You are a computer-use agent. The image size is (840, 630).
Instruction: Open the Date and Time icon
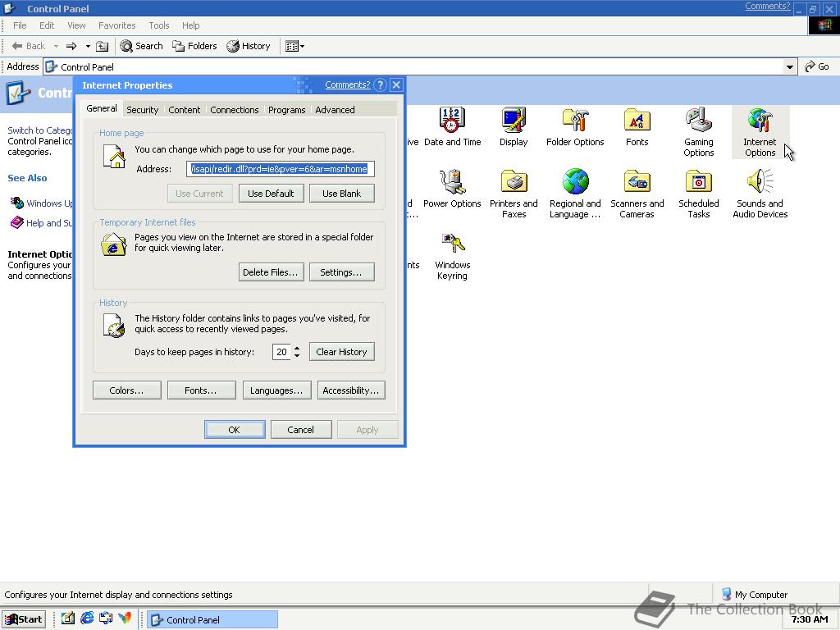tap(452, 127)
